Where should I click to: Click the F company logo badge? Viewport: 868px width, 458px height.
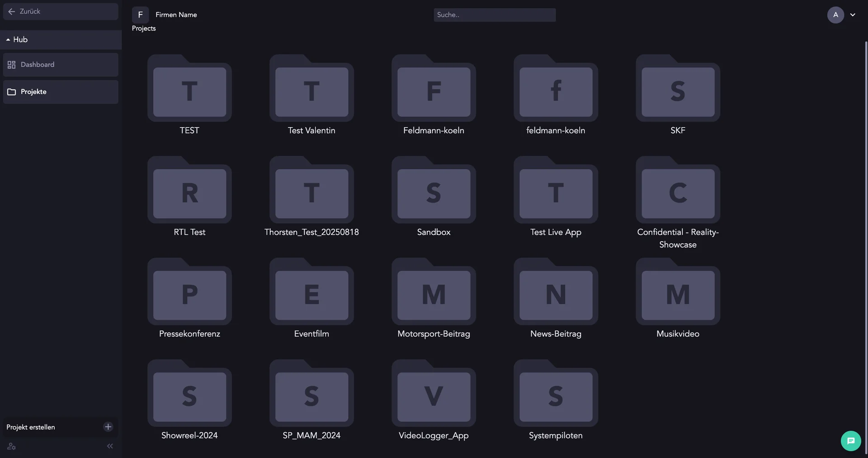pos(140,15)
